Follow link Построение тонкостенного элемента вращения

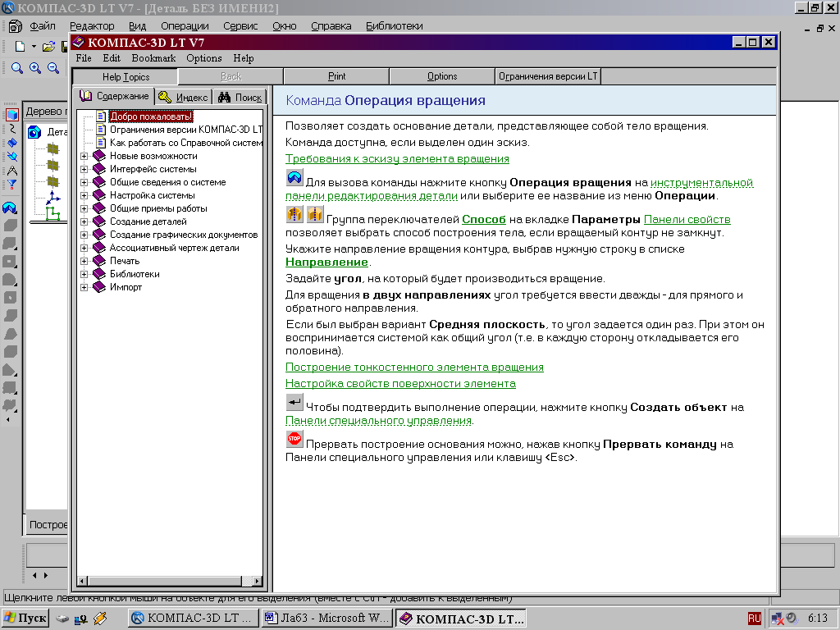coord(414,367)
